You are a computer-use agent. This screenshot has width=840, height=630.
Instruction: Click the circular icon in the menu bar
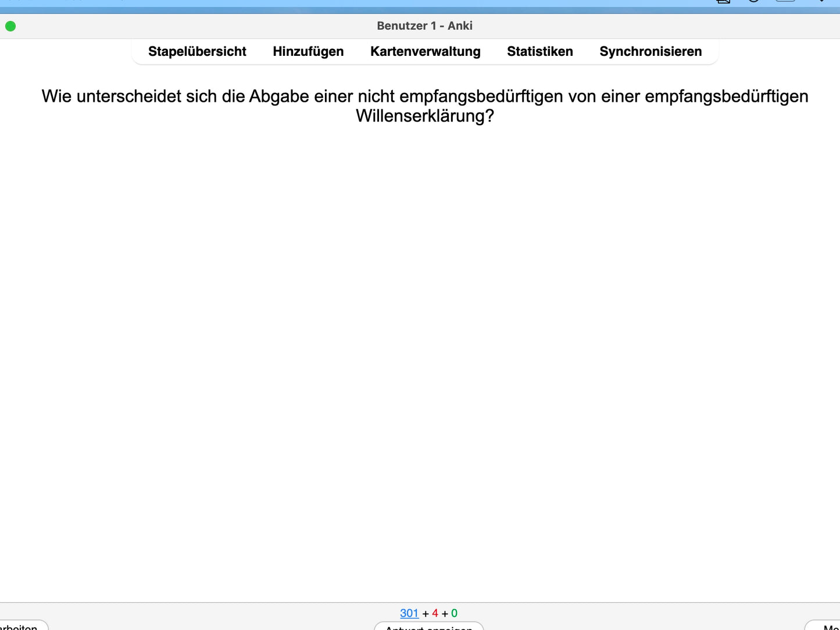[x=753, y=2]
